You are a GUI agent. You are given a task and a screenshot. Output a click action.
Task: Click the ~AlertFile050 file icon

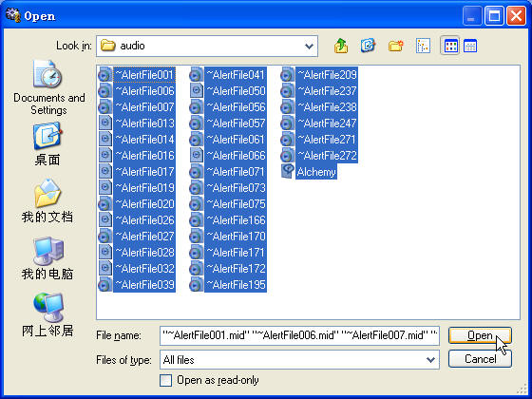pos(196,90)
